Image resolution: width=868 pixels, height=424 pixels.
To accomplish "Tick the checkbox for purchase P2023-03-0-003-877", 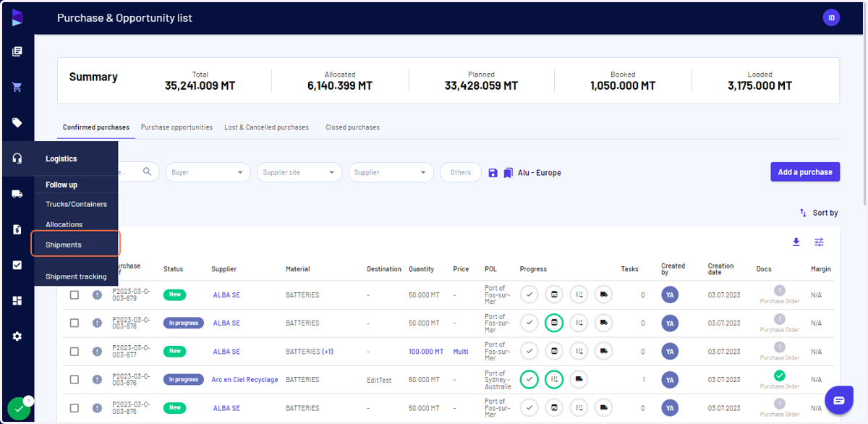I will click(75, 351).
